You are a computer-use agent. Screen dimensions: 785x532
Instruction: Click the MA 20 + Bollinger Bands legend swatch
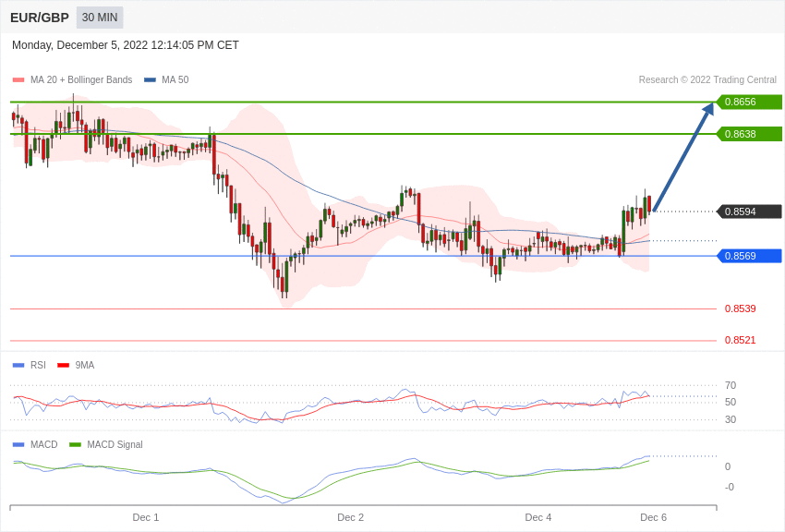pos(18,79)
